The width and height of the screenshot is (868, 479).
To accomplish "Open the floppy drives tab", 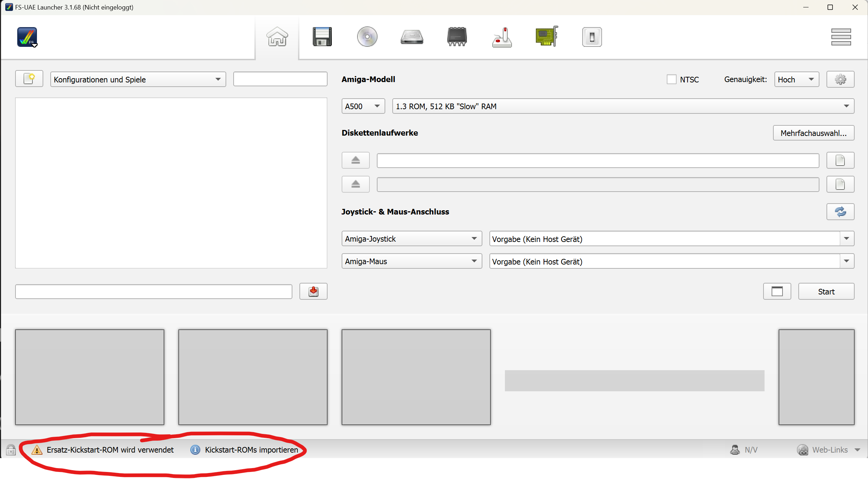I will point(322,37).
